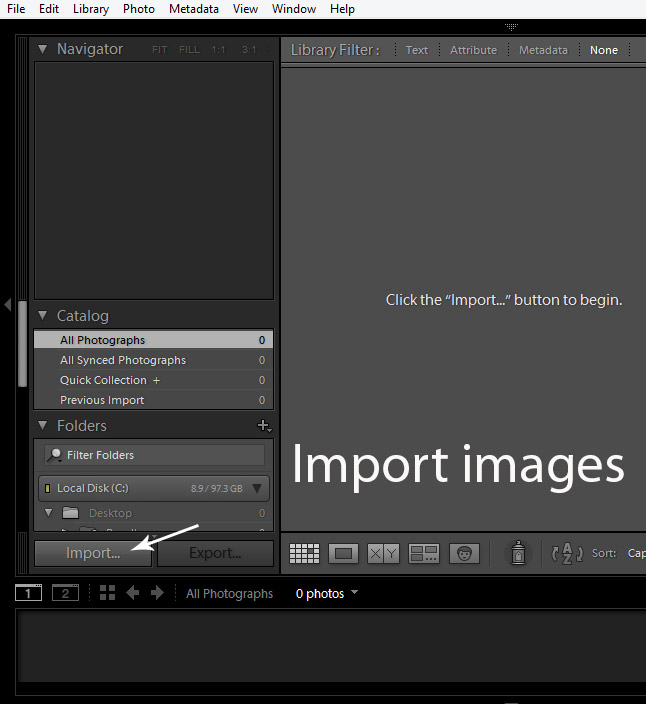Open the Sort criteria dropdown

(636, 553)
